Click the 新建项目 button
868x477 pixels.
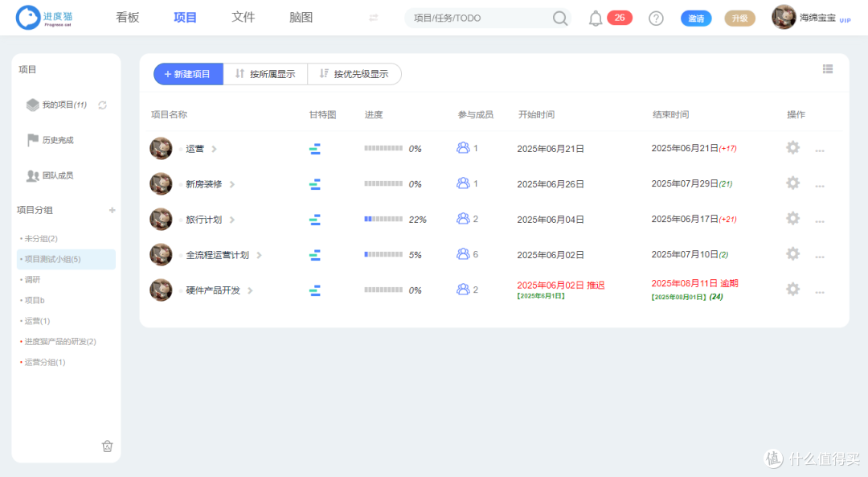(188, 74)
